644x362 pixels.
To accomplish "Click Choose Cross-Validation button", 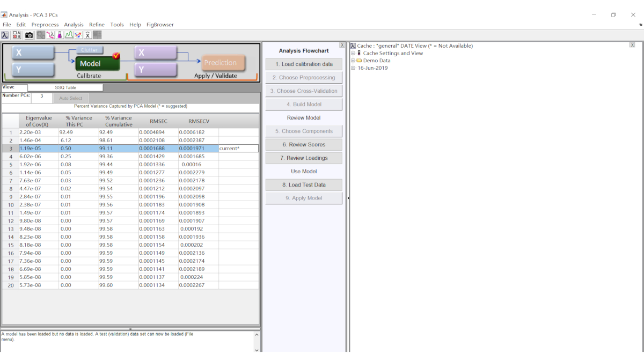I will pyautogui.click(x=304, y=91).
